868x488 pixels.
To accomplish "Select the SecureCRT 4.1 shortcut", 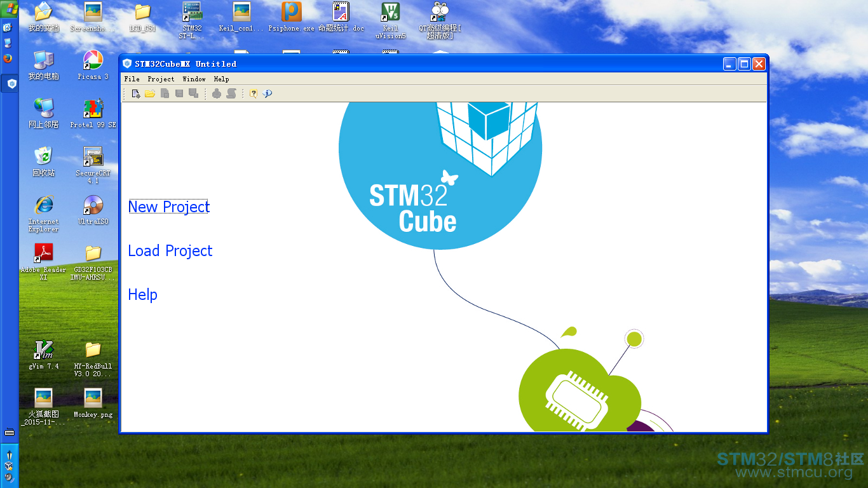I will point(93,165).
